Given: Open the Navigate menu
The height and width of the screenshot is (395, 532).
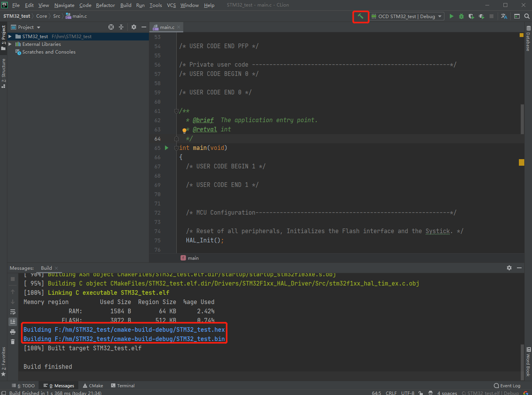Looking at the screenshot, I should tap(64, 5).
